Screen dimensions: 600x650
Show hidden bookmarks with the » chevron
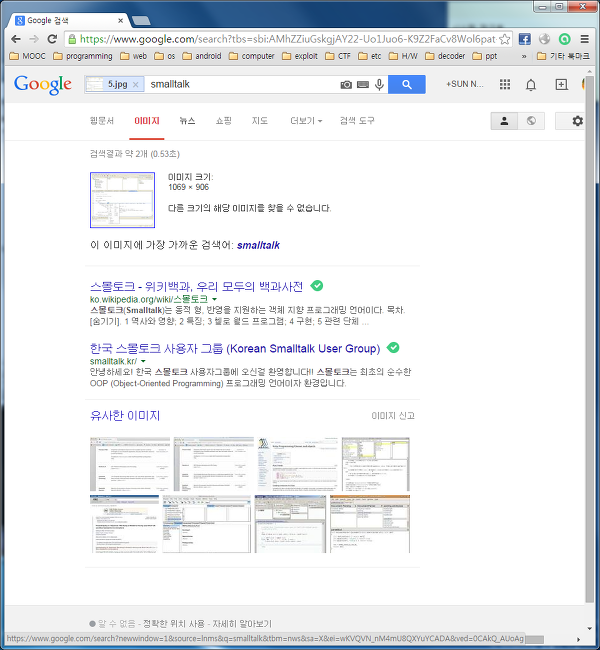[524, 56]
